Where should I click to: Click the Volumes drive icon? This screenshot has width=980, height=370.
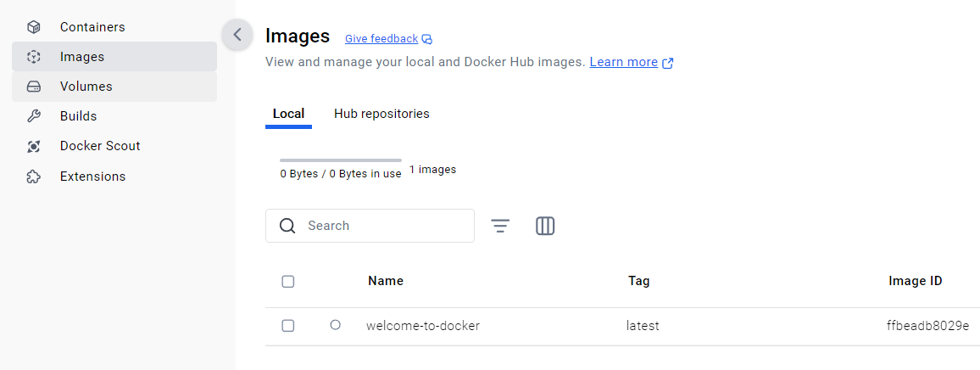(x=34, y=87)
